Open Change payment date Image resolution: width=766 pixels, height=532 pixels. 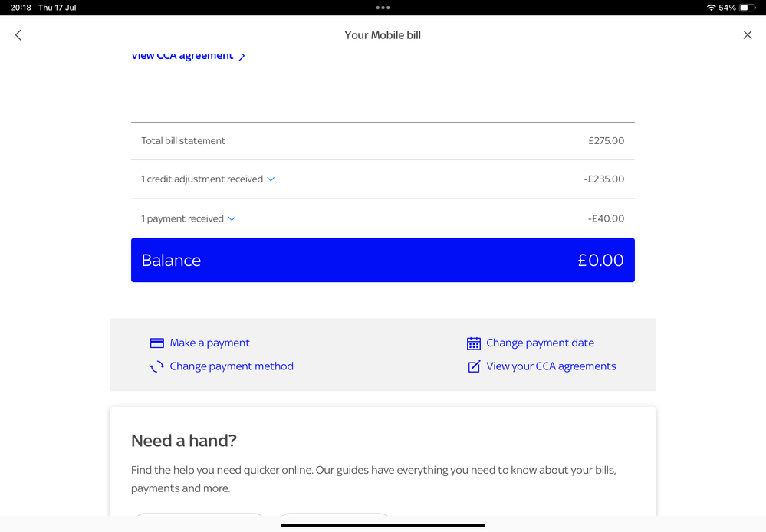pyautogui.click(x=540, y=343)
